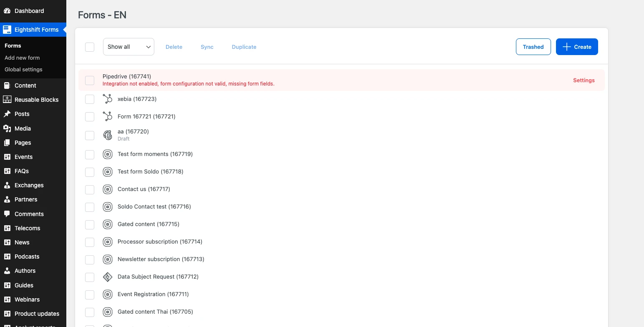
Task: Check the checkbox for the Pipedrive form
Action: pyautogui.click(x=90, y=80)
